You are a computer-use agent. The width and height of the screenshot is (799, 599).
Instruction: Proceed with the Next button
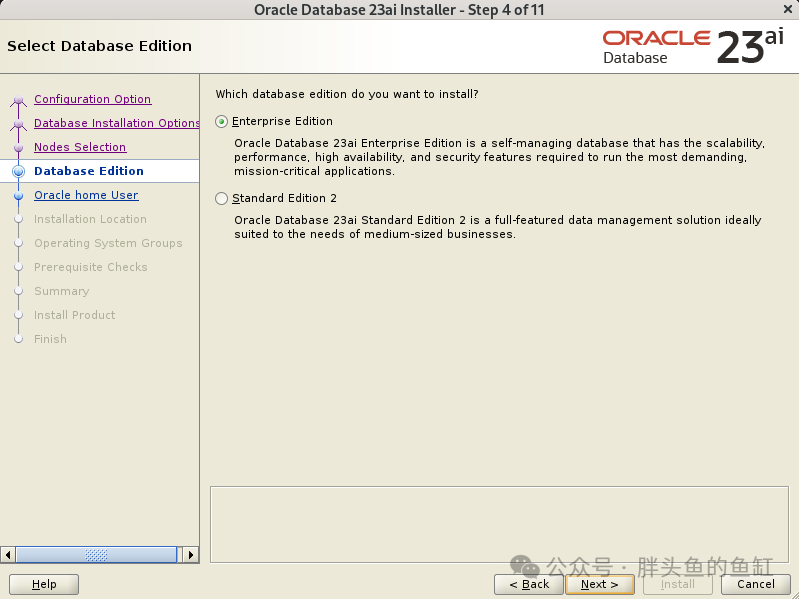pyautogui.click(x=600, y=584)
